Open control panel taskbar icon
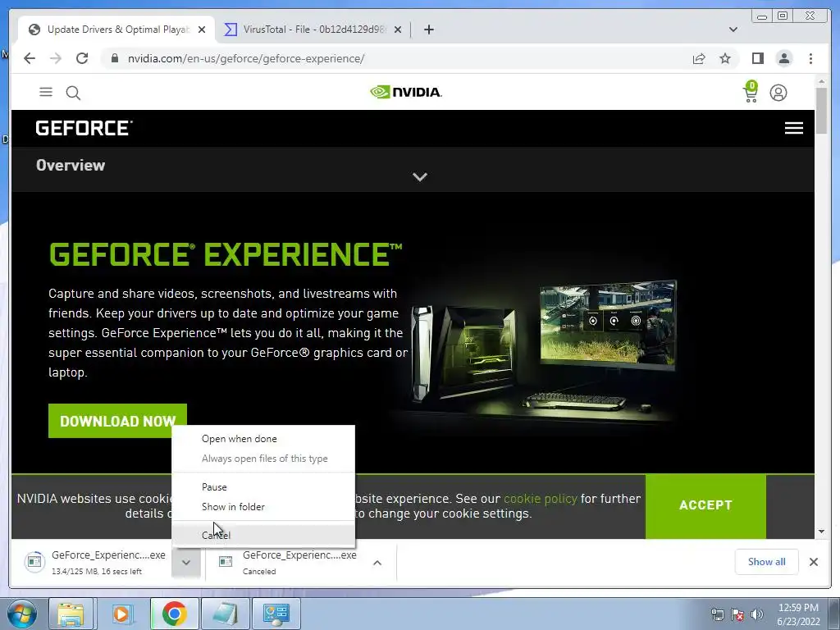840x630 pixels. point(276,614)
